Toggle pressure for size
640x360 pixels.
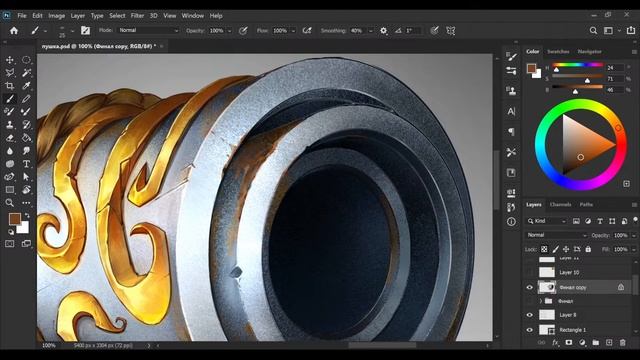[x=434, y=31]
